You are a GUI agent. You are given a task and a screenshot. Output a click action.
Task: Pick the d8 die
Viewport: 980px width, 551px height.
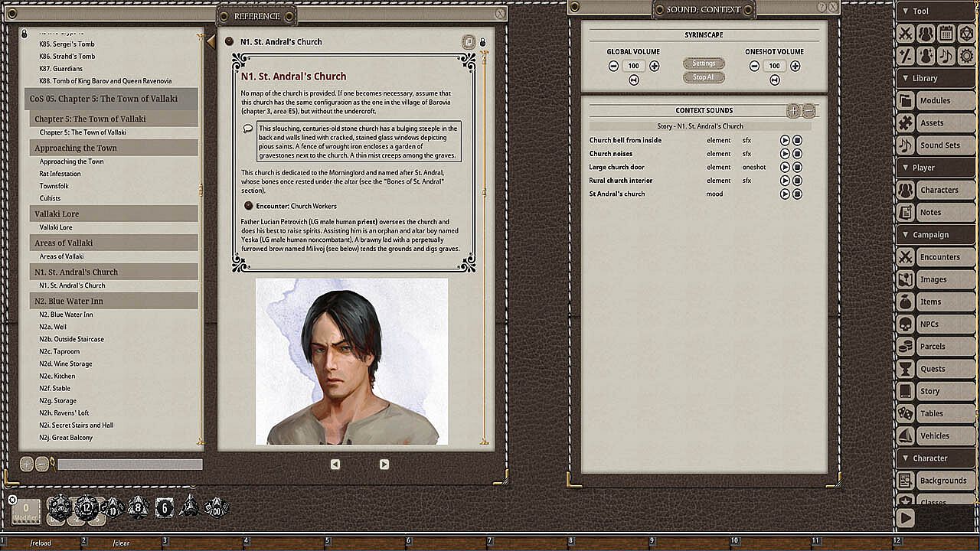pos(139,507)
